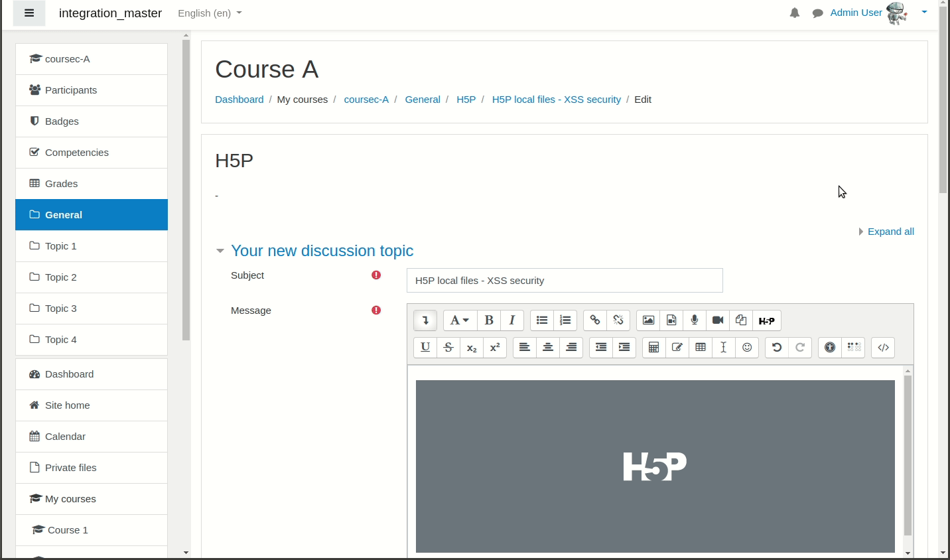Select the H5P placeholder in editor
This screenshot has height=560, width=950.
point(655,466)
